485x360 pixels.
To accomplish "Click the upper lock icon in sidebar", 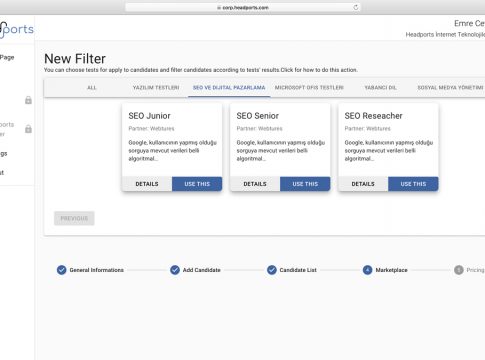I will pyautogui.click(x=28, y=100).
